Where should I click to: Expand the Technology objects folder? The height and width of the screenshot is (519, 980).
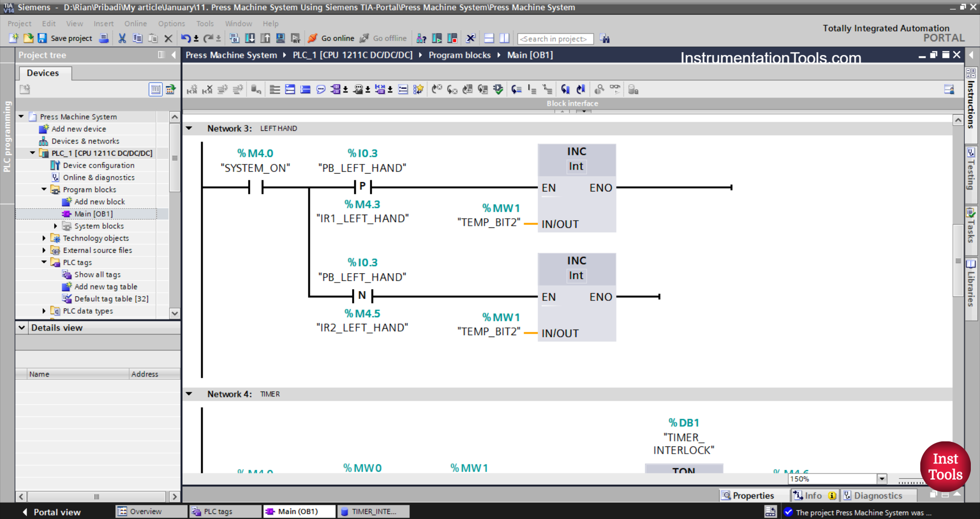point(44,238)
